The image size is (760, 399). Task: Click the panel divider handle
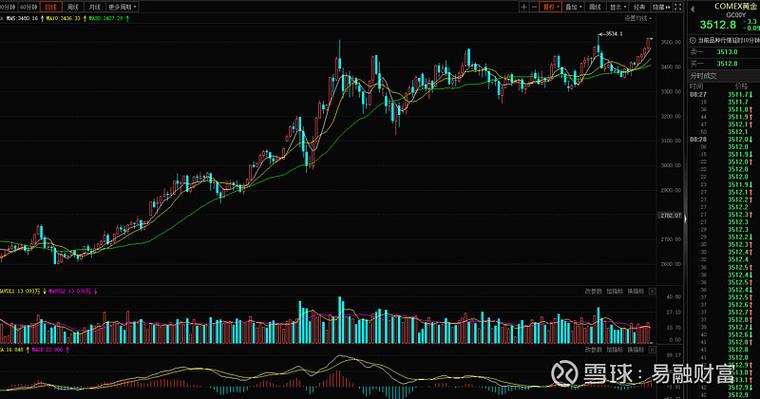(x=685, y=219)
